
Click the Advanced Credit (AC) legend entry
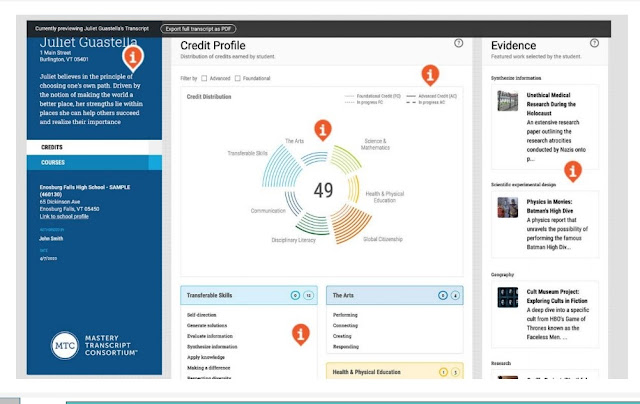pos(432,96)
